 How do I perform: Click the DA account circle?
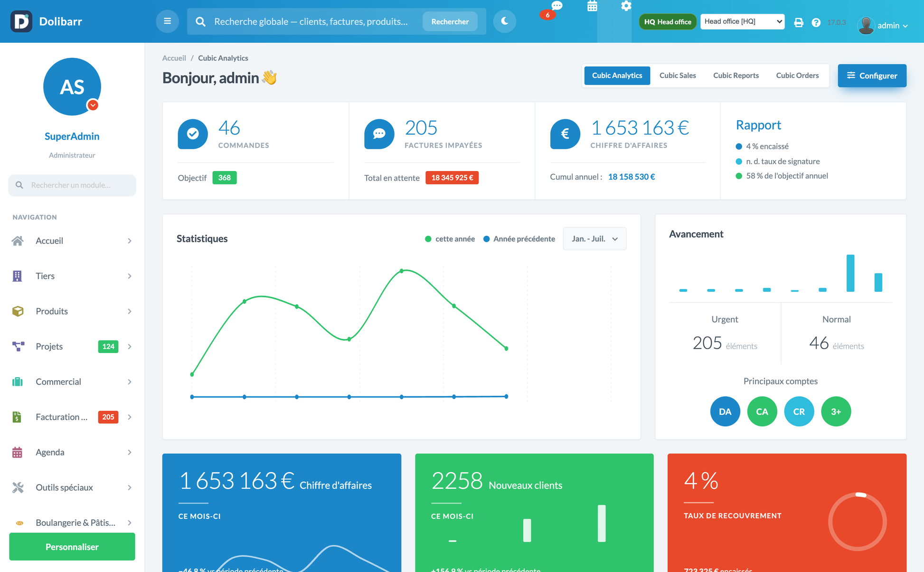(725, 411)
